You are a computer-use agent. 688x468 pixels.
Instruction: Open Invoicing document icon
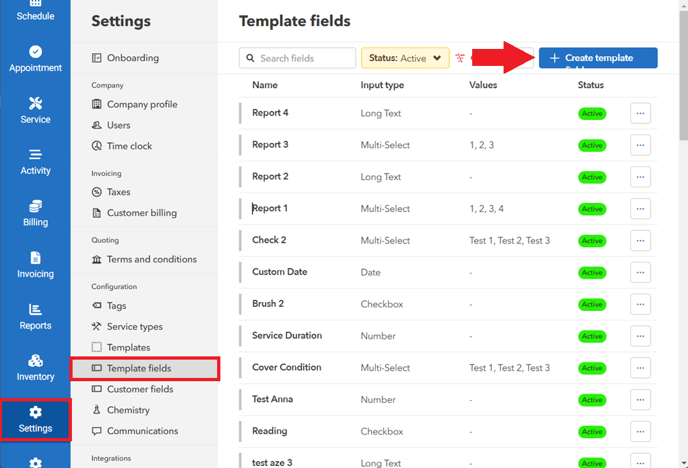[35, 258]
